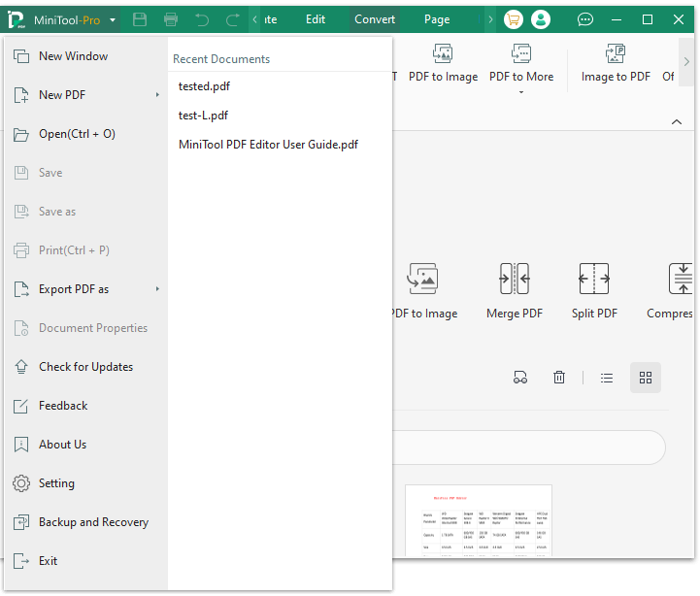The width and height of the screenshot is (700, 596).
Task: Switch to the Edit ribbon tab
Action: (316, 19)
